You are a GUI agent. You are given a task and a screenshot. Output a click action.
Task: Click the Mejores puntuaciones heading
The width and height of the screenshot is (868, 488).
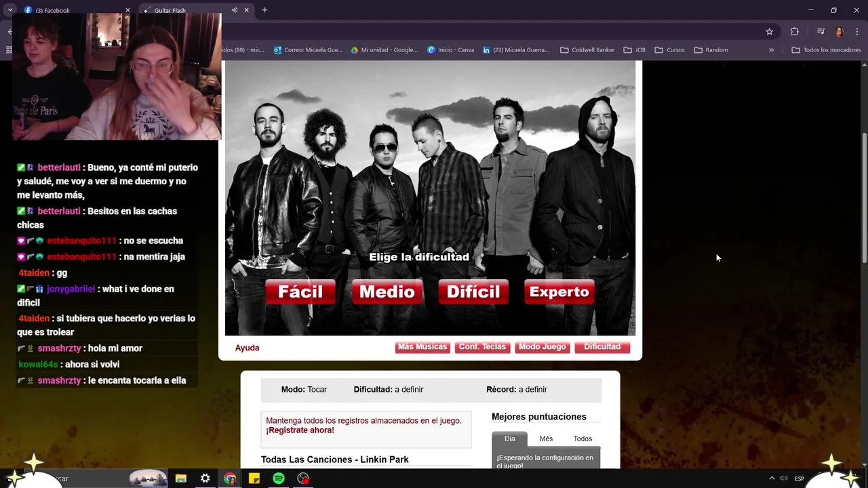click(x=539, y=417)
